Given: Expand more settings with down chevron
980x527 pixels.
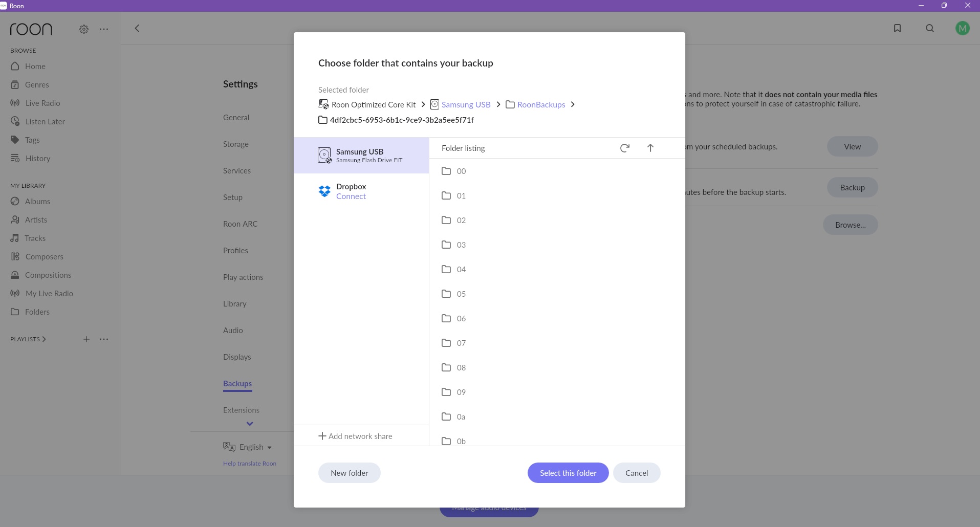Looking at the screenshot, I should point(250,424).
